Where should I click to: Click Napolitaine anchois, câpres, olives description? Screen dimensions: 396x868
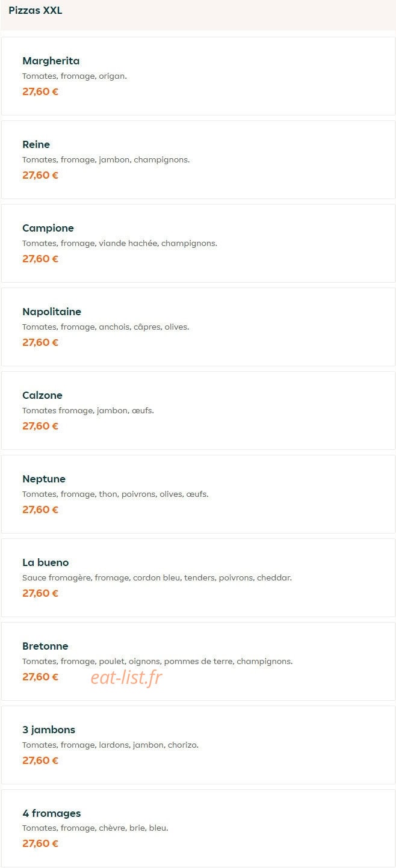106,327
